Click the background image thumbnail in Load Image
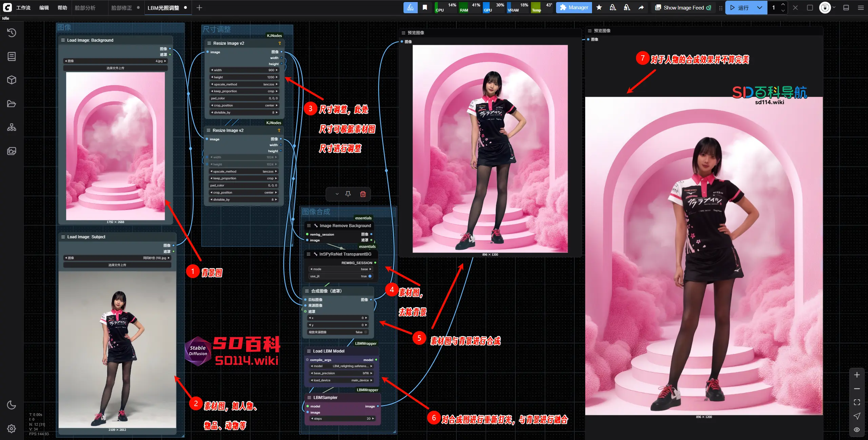Image resolution: width=868 pixels, height=440 pixels. 115,146
